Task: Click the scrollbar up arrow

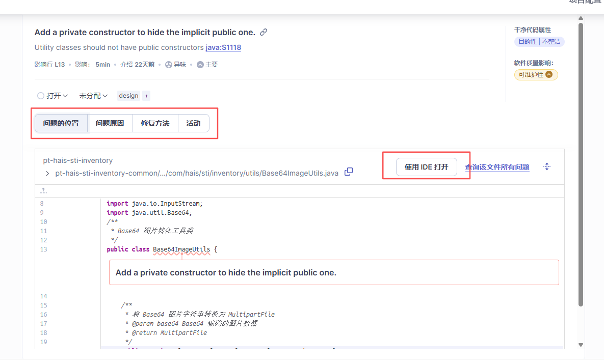Action: tap(581, 18)
